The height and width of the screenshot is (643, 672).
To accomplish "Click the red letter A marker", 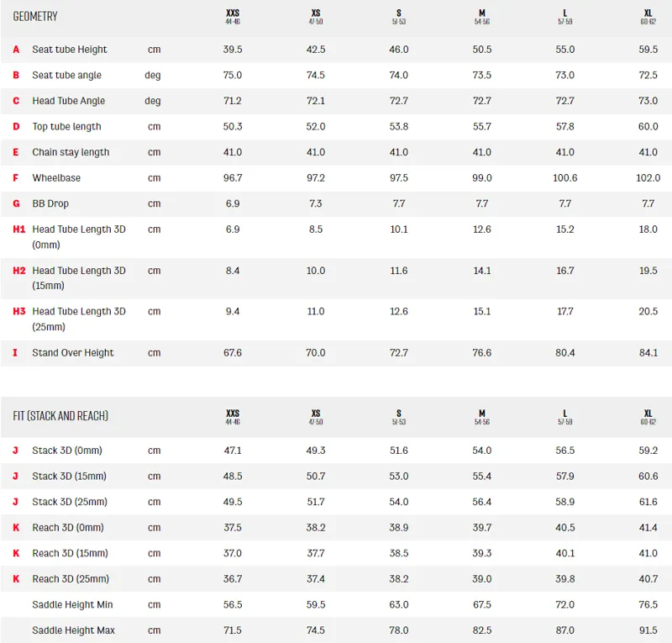I will pos(16,50).
